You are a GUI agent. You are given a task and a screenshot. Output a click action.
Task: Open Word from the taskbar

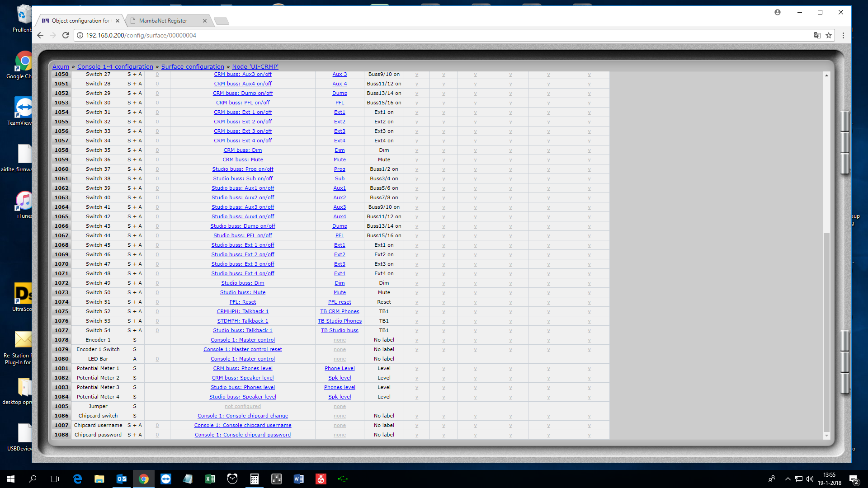[299, 479]
